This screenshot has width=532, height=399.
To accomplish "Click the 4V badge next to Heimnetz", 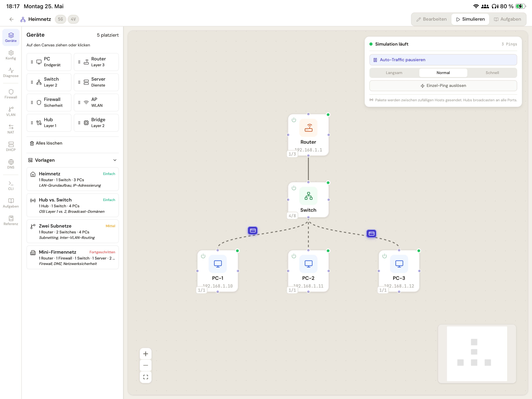I will [x=73, y=19].
